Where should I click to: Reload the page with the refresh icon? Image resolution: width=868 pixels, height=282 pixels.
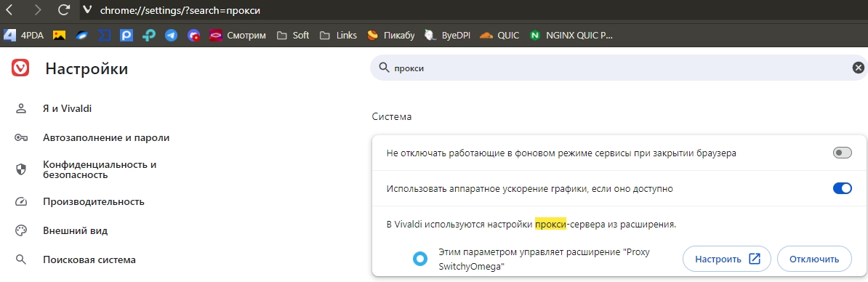coord(64,9)
